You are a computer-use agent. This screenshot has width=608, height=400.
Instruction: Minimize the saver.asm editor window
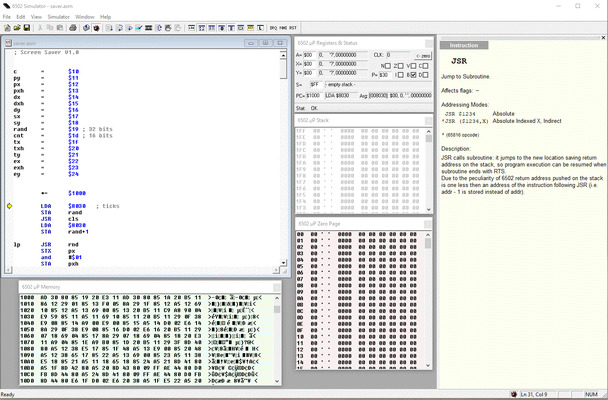[x=251, y=43]
